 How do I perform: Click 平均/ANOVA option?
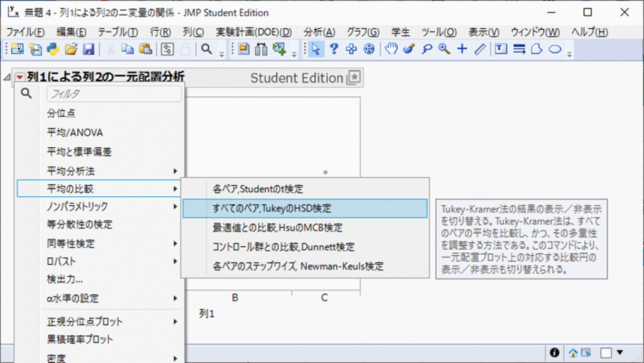point(75,133)
